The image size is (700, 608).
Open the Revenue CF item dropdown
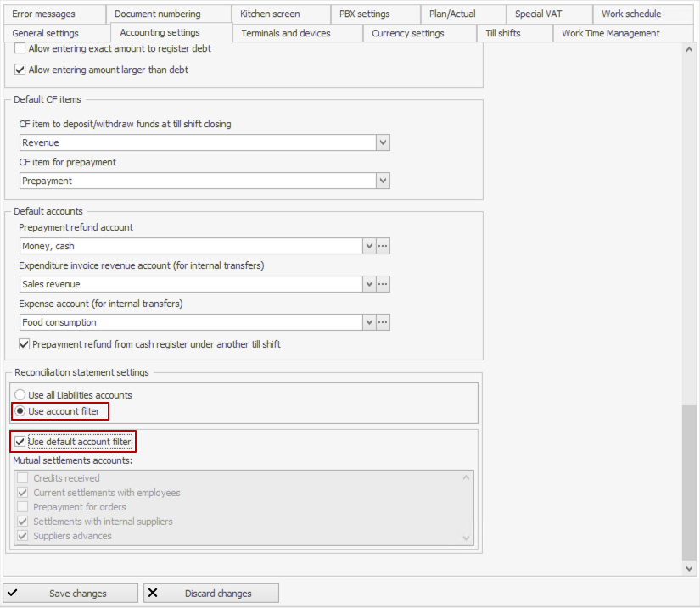[383, 142]
